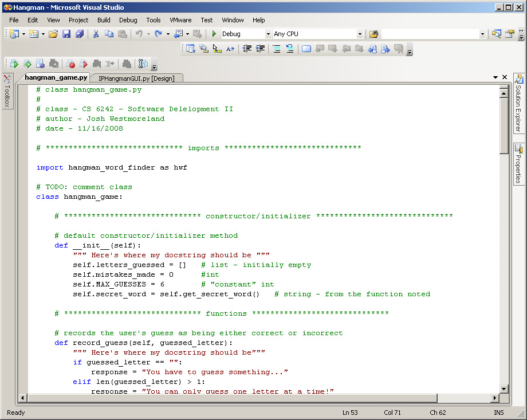Click the wrench settings icon in lower toolbar
Viewport: 527px width, 420px height.
[x=143, y=64]
